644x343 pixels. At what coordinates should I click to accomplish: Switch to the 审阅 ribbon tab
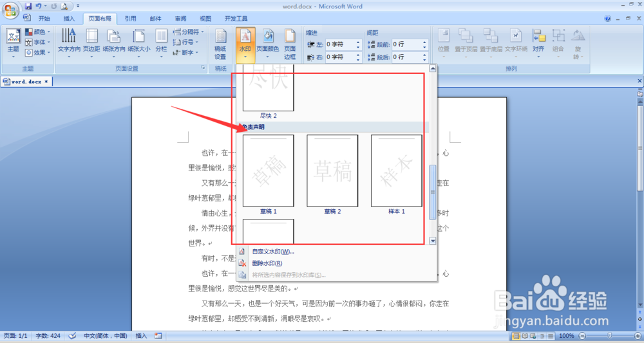pyautogui.click(x=180, y=19)
